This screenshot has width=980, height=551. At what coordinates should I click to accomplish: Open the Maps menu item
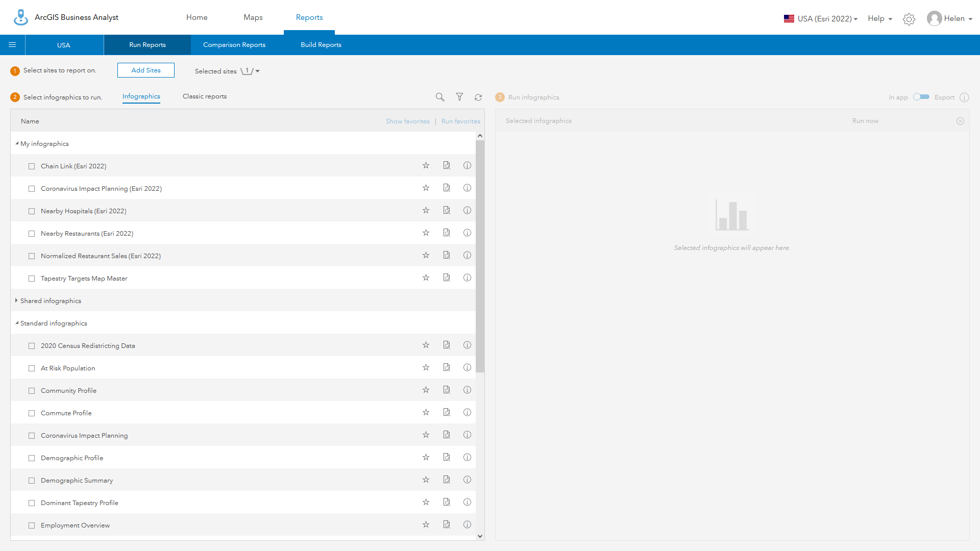pos(253,17)
